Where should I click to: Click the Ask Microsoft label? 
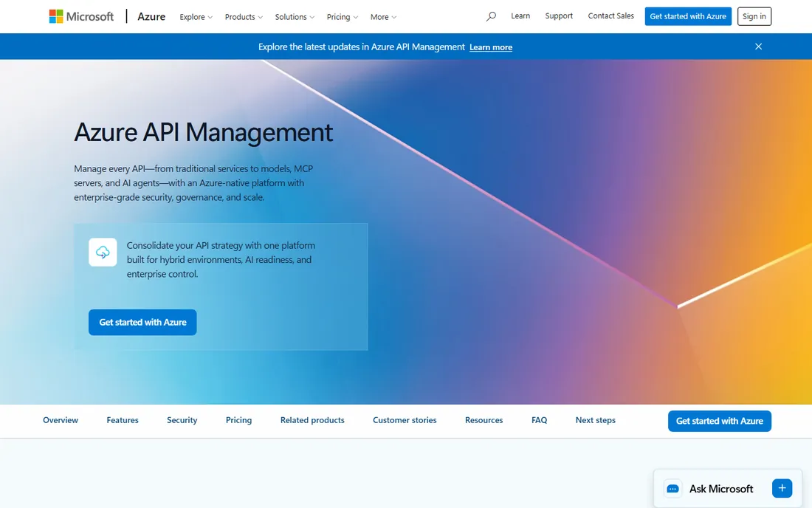[721, 489]
